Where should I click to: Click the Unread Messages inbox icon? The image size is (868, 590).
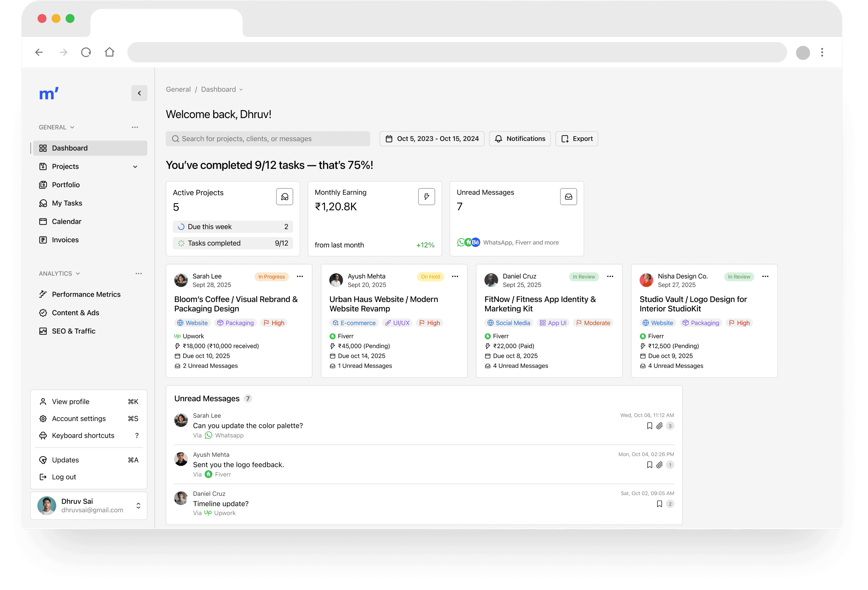pos(568,196)
